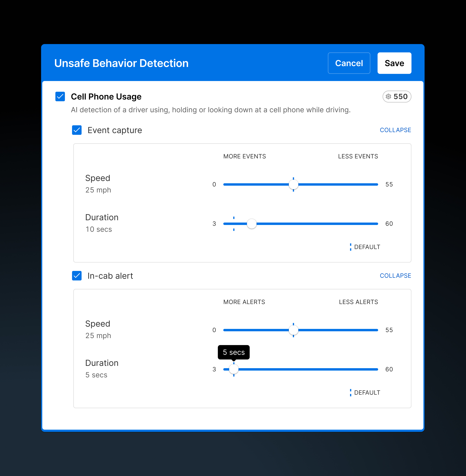Click the In-cab alert Duration slider handle

pyautogui.click(x=234, y=369)
